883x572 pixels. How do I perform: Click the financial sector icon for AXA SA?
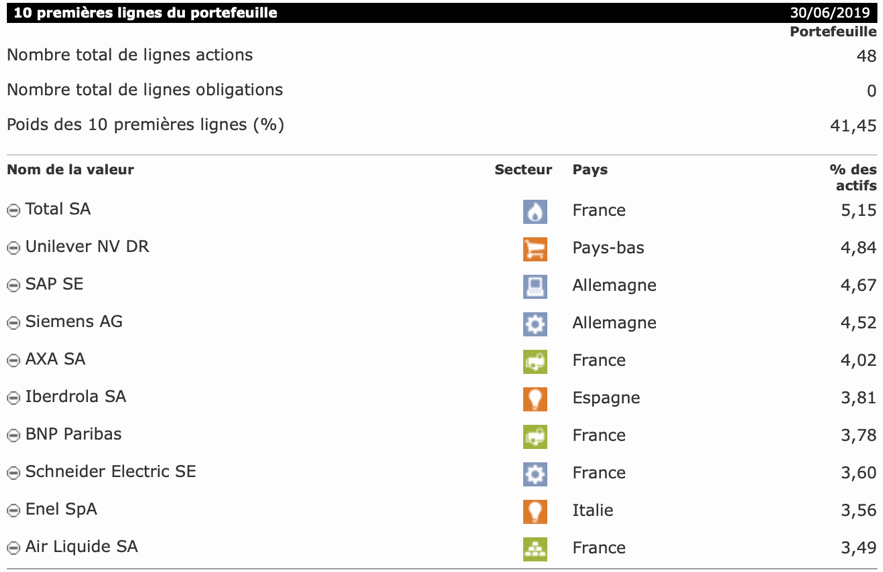(x=535, y=361)
